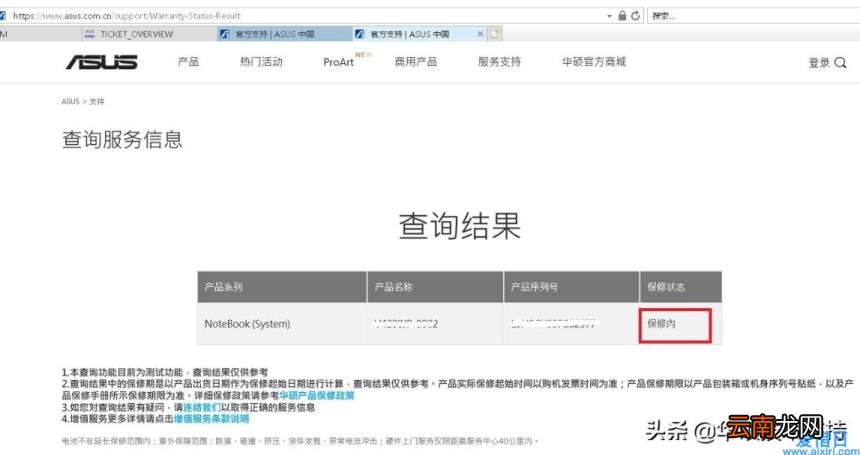Open a new tab button
Viewport: 860px width, 455px height.
click(495, 34)
